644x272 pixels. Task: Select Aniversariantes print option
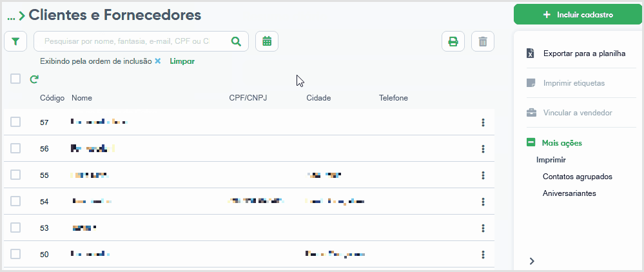[569, 193]
